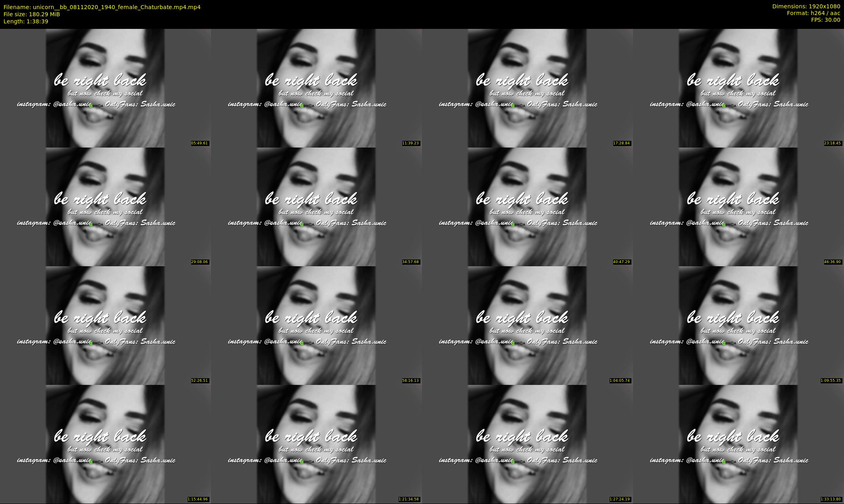The image size is (844, 504).
Task: Select the 1:15:44.96 timestamp label
Action: pos(198,499)
